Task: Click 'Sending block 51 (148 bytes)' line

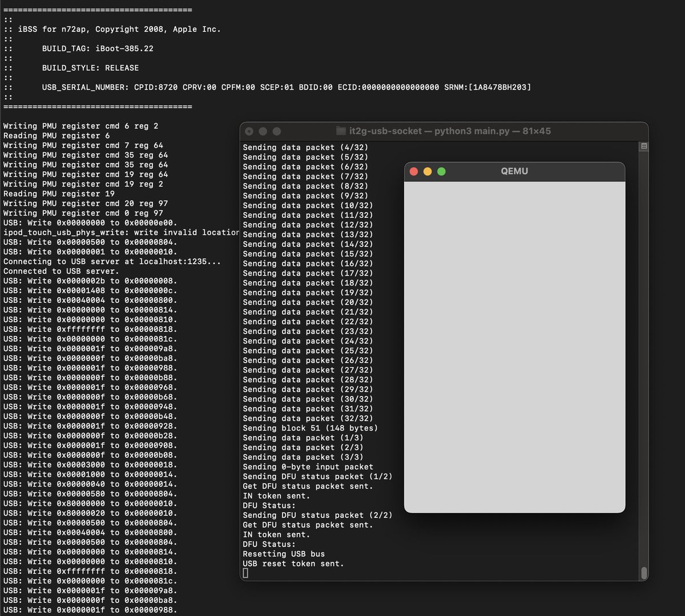Action: (310, 428)
